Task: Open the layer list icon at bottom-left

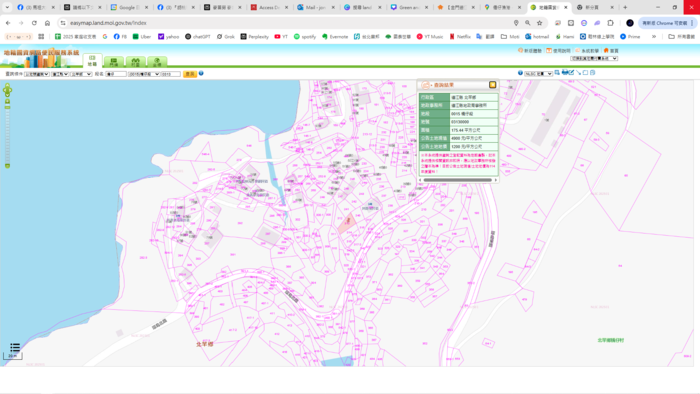Action: pyautogui.click(x=15, y=347)
